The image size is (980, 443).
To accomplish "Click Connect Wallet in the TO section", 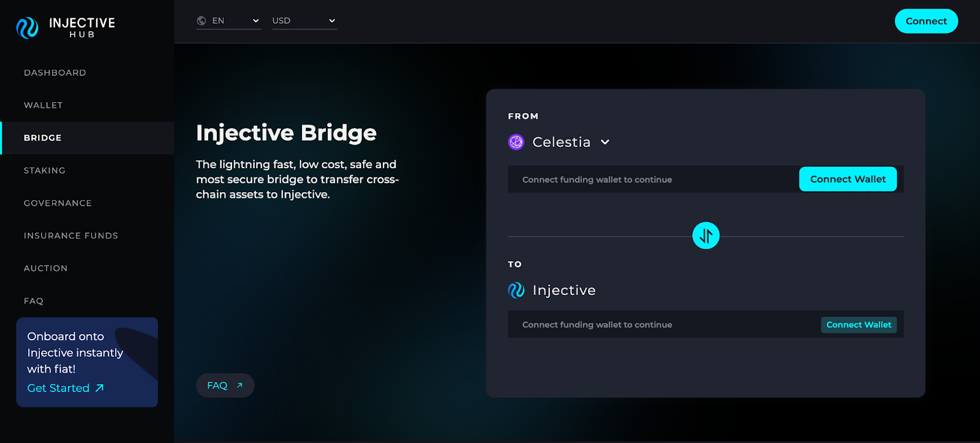I will [859, 325].
